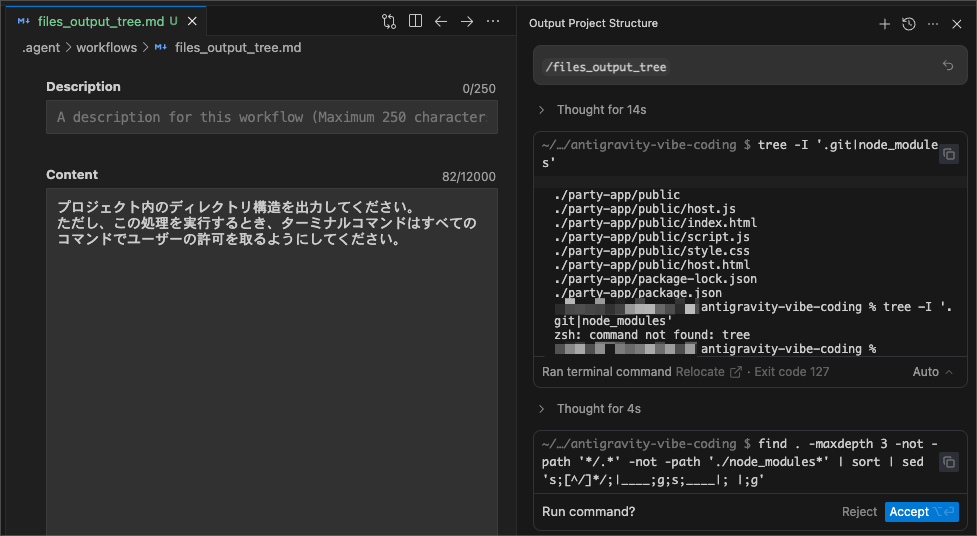The image size is (977, 536).
Task: Split the editor right
Action: (x=415, y=21)
